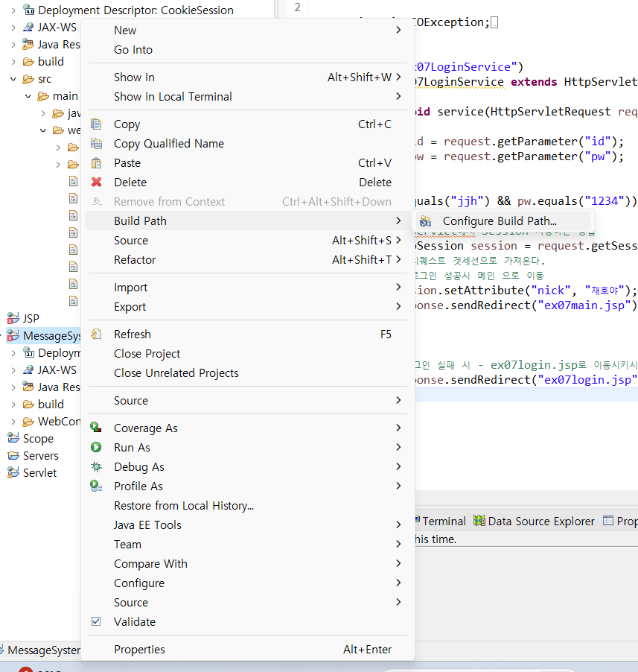Click the Copy Qualified Name icon
The width and height of the screenshot is (638, 672).
96,144
